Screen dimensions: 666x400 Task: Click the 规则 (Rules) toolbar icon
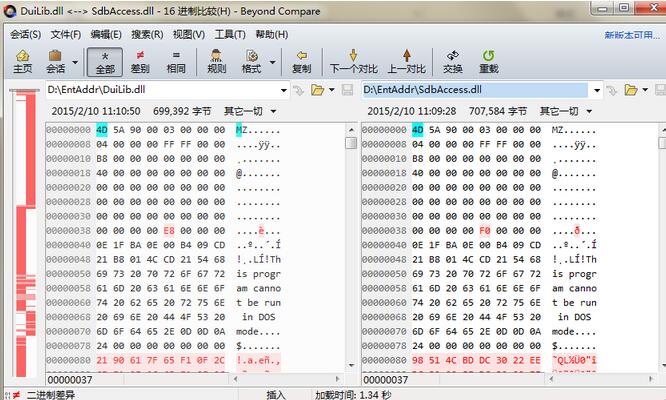pyautogui.click(x=216, y=61)
